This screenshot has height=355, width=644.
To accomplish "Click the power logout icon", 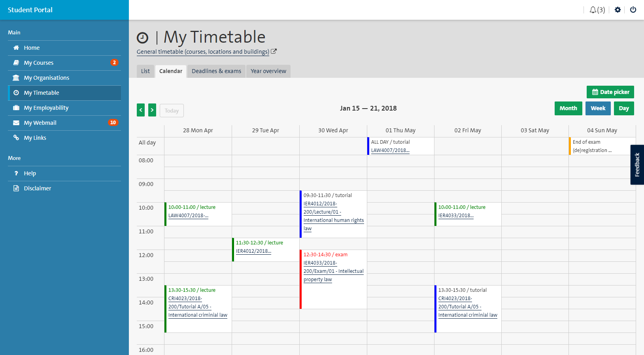I will click(633, 10).
